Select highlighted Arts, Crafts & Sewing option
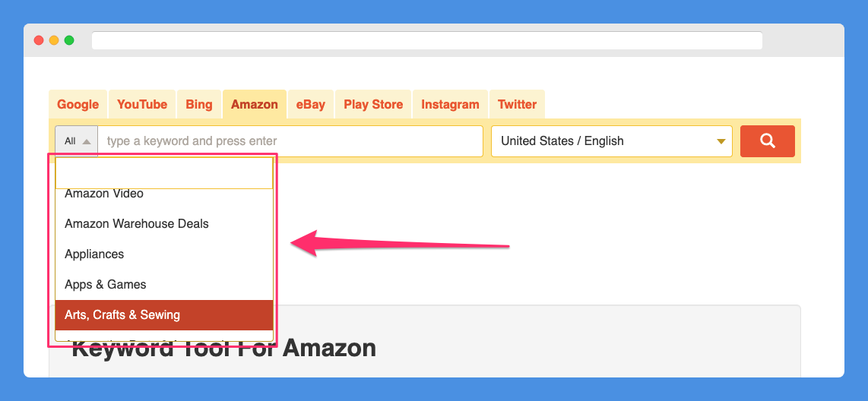Screen dimensions: 868x401 click(164, 315)
